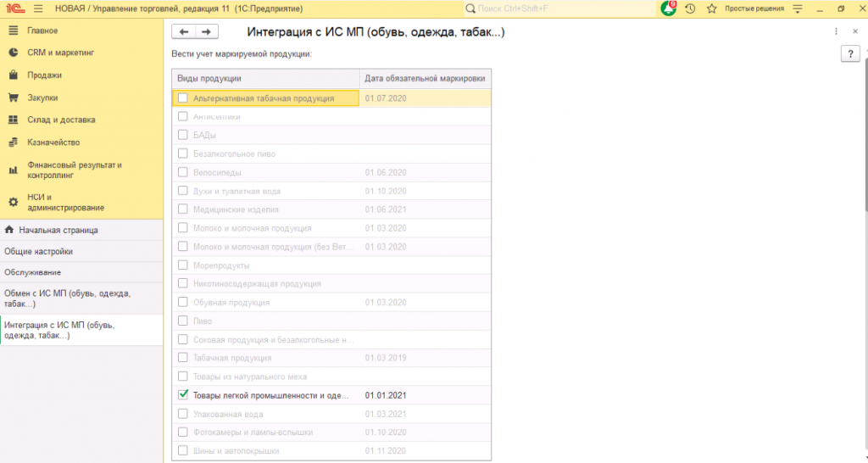
Task: Tick the Обувная продукция checkbox
Action: 182,302
